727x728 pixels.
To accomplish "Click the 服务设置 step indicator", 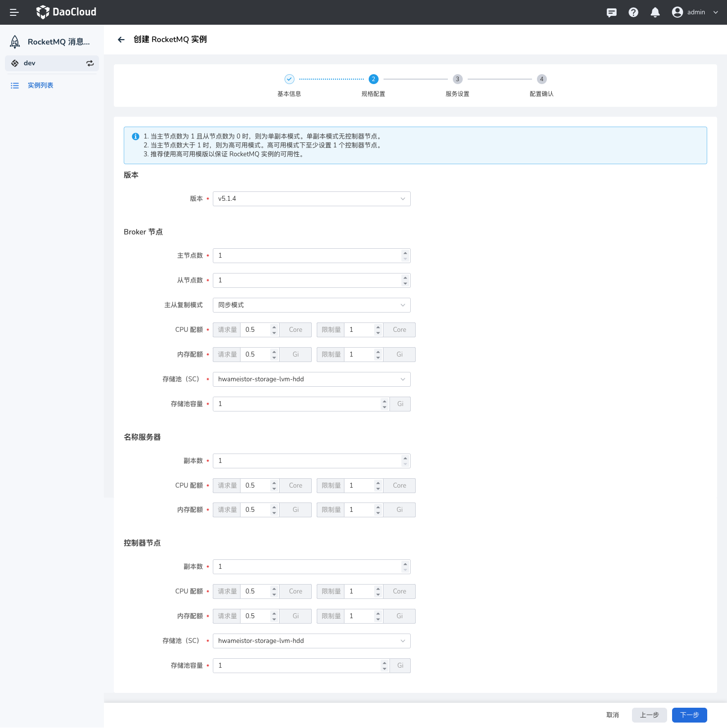I will tap(457, 79).
